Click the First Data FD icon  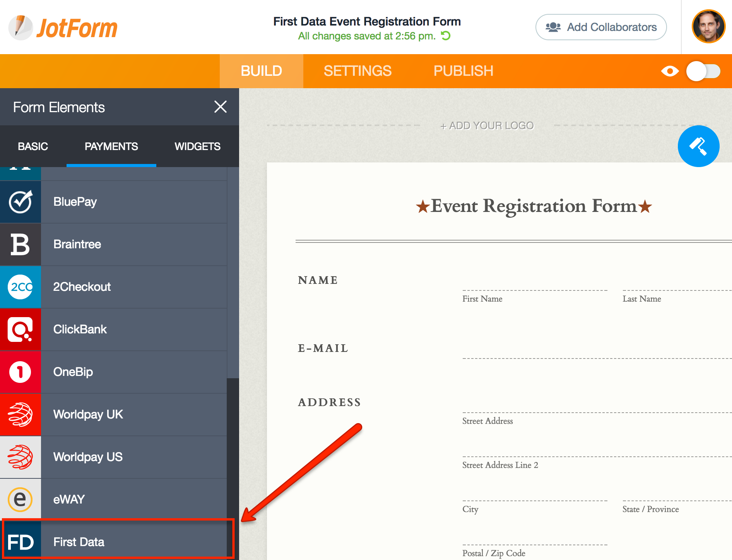[x=21, y=541]
